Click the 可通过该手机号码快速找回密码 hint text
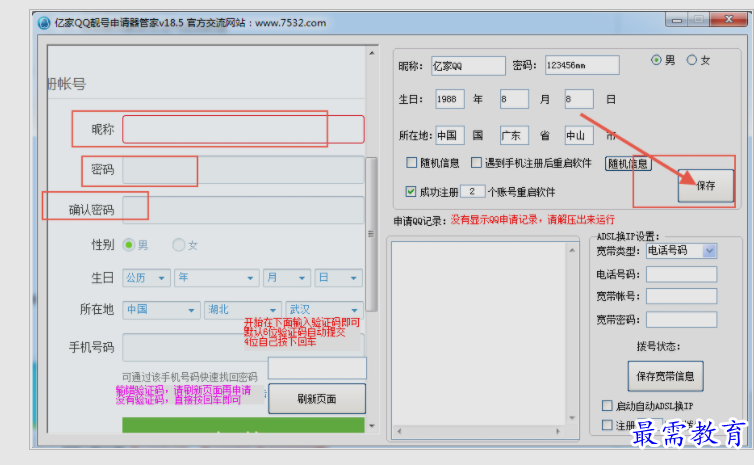The image size is (754, 465). (189, 377)
